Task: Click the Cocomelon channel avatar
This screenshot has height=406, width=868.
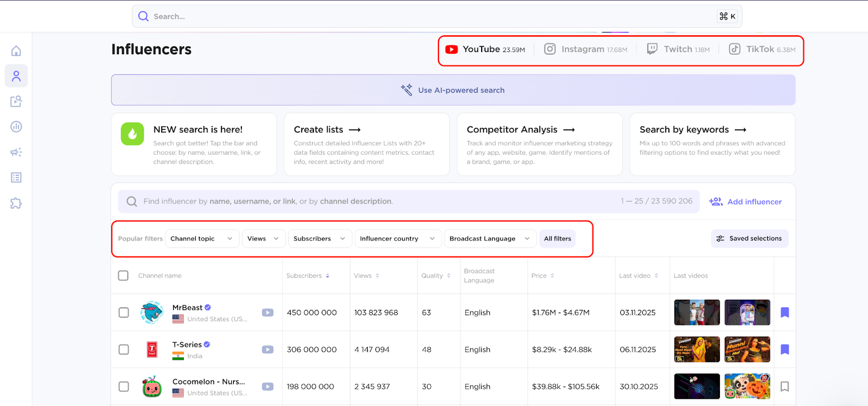Action: (x=152, y=386)
